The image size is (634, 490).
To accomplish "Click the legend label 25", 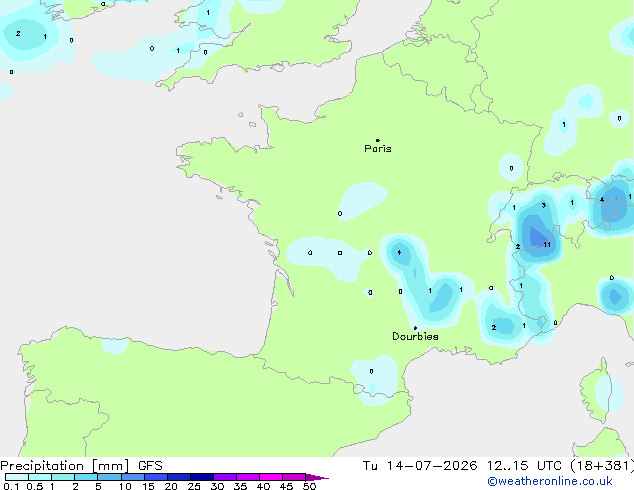I will [x=194, y=486].
